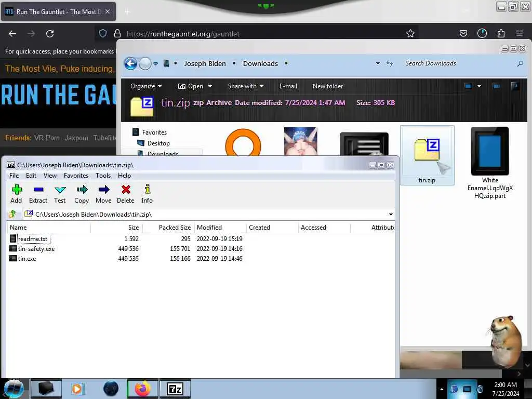Click Downloads in Explorer breadcrumb
532x399 pixels.
point(260,63)
